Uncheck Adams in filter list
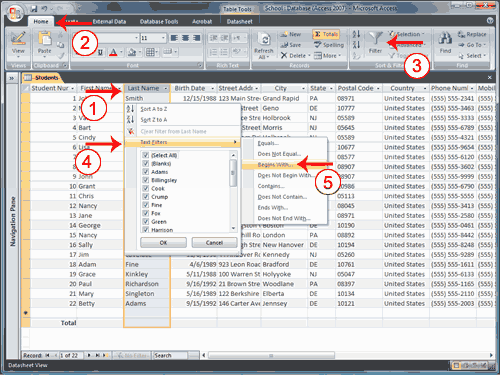This screenshot has height=375, width=500. point(146,172)
